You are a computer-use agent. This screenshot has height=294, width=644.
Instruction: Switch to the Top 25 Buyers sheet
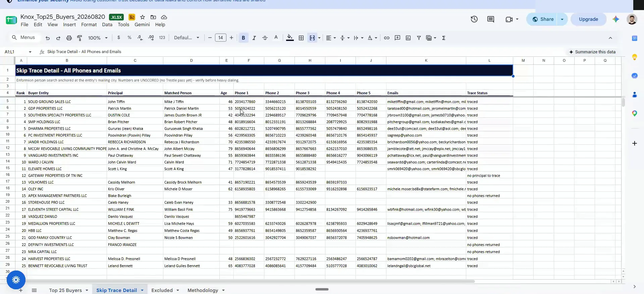[65, 290]
